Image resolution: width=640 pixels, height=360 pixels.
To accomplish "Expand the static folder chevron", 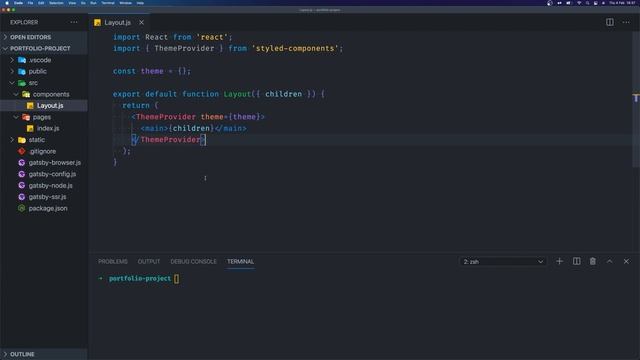I will [12, 140].
